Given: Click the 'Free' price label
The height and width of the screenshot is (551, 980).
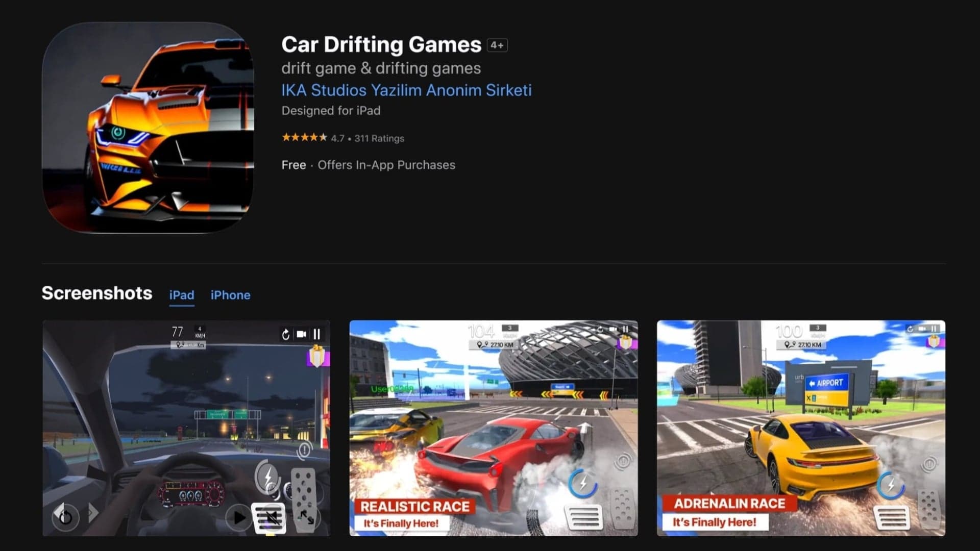Looking at the screenshot, I should 293,165.
